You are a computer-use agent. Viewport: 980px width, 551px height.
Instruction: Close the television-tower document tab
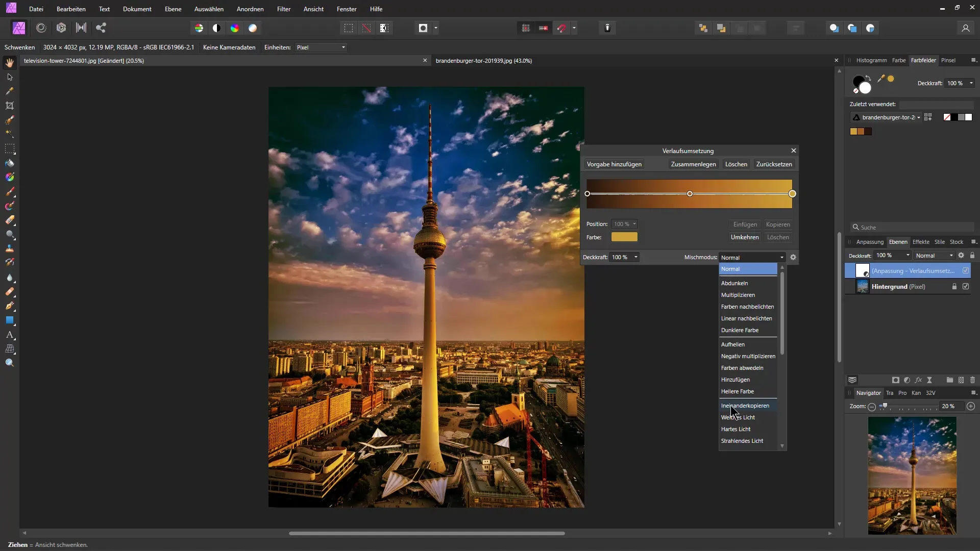[425, 61]
